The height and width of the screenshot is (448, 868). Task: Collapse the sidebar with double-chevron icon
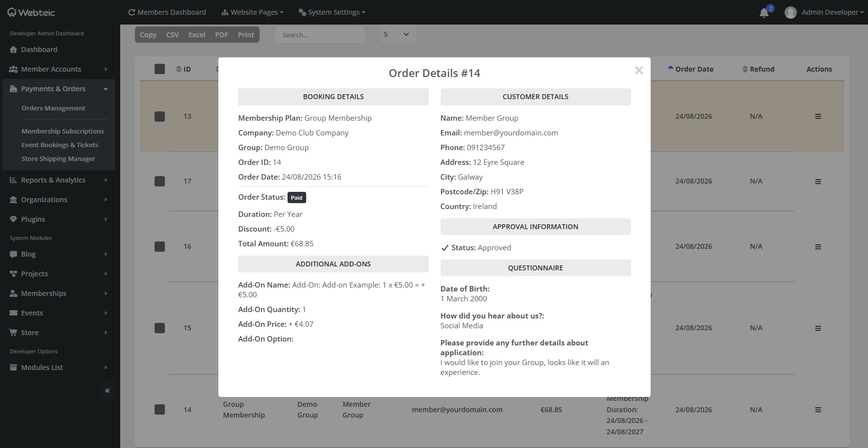tap(107, 391)
